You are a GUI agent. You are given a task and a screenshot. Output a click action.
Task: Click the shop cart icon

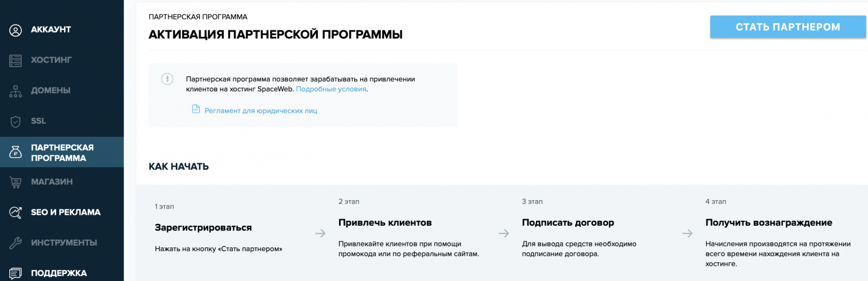16,182
